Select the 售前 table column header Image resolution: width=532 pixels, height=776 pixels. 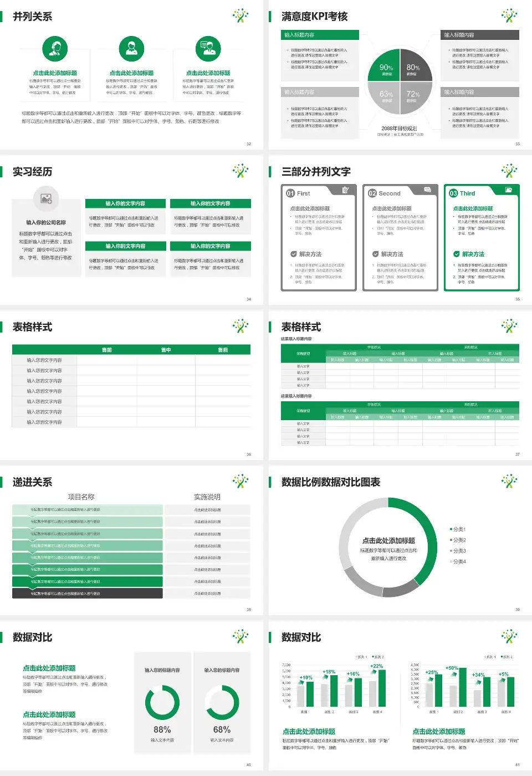(107, 350)
